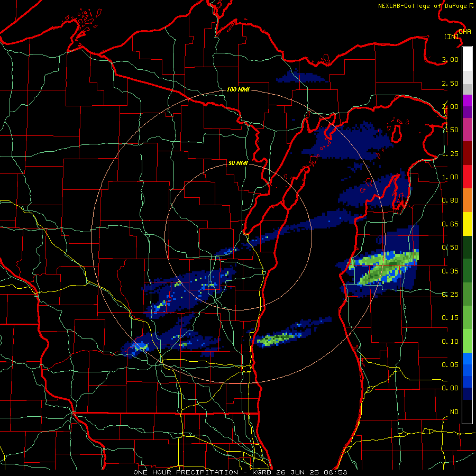The height and width of the screenshot is (476, 476).
Task: Click the 0.10 legend value
Action: click(450, 342)
